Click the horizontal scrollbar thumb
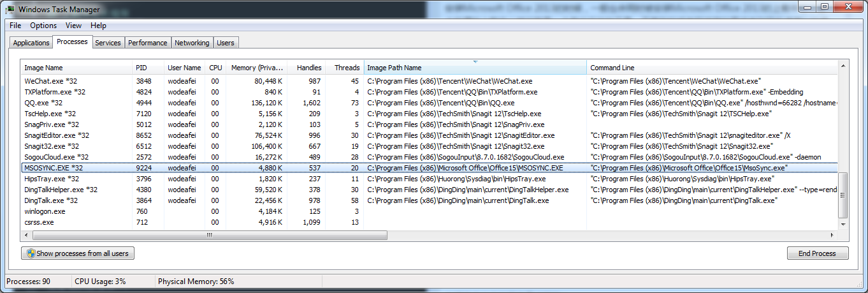Viewport: 868px width, 293px height. point(210,235)
